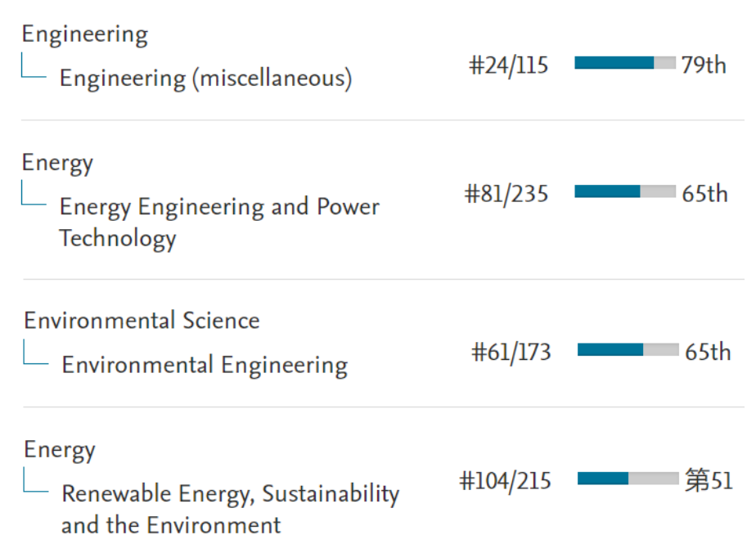Select the #61/173 rank value
The image size is (756, 544).
click(x=511, y=353)
